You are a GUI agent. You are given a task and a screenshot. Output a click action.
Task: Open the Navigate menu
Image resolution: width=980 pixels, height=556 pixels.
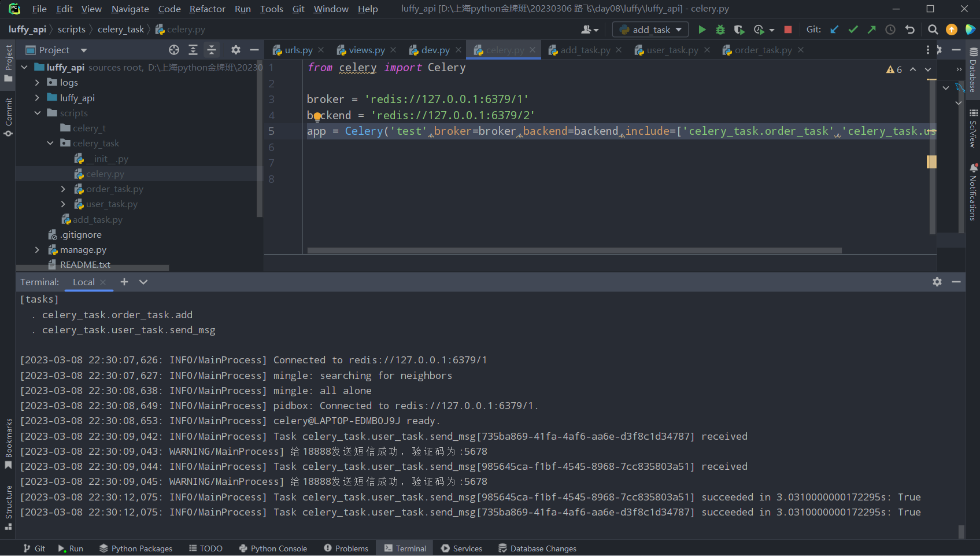pyautogui.click(x=130, y=9)
